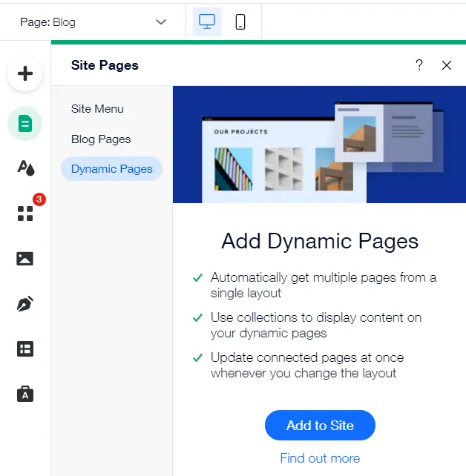Open the Blog pen nib icon
The image size is (466, 476).
tap(25, 304)
